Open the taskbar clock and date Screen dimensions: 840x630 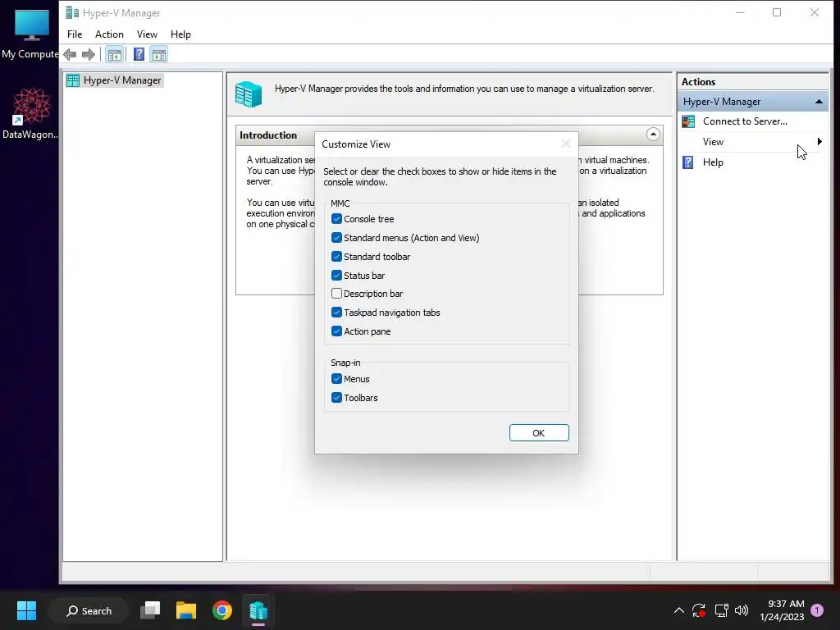coord(782,610)
